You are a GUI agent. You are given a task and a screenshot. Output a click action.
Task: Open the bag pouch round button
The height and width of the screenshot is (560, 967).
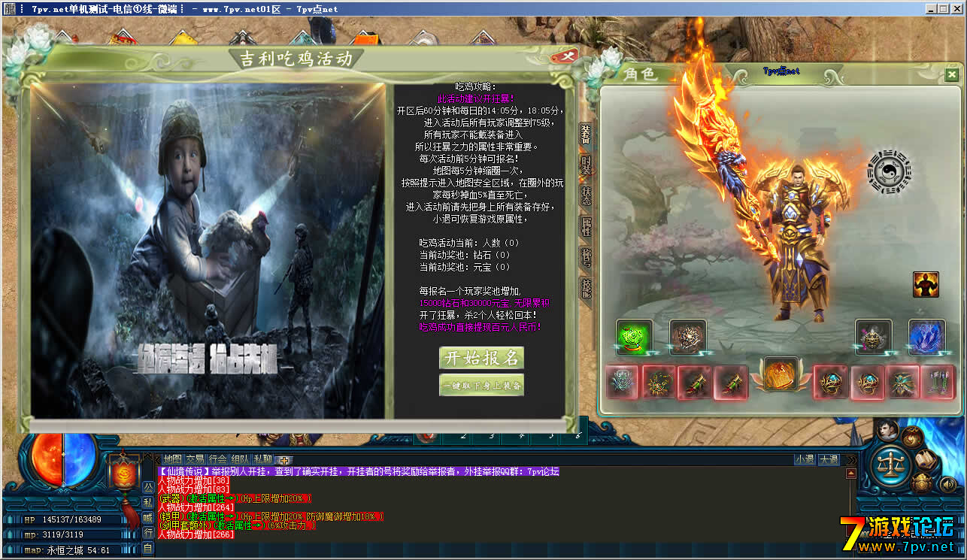[x=913, y=437]
